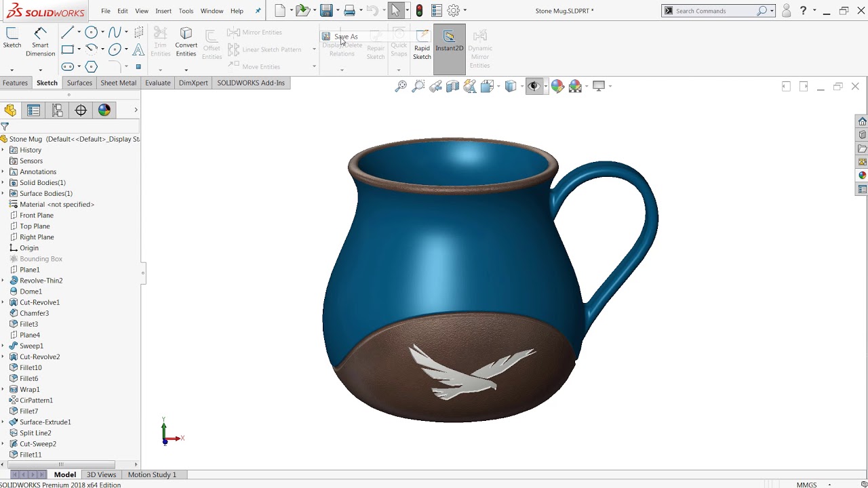868x488 pixels.
Task: Expand the Revolve-Thin2 feature
Action: tap(3, 281)
